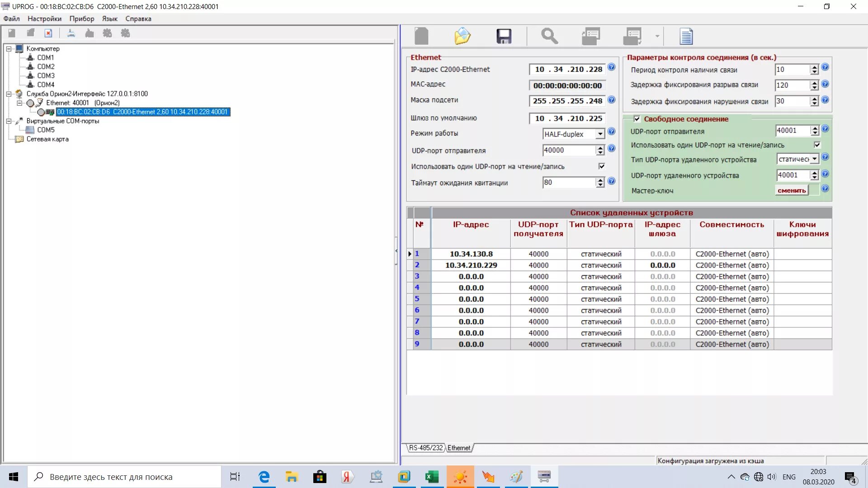The width and height of the screenshot is (868, 488).
Task: Toggle single UDP-port checkbox in green panel
Action: point(817,145)
